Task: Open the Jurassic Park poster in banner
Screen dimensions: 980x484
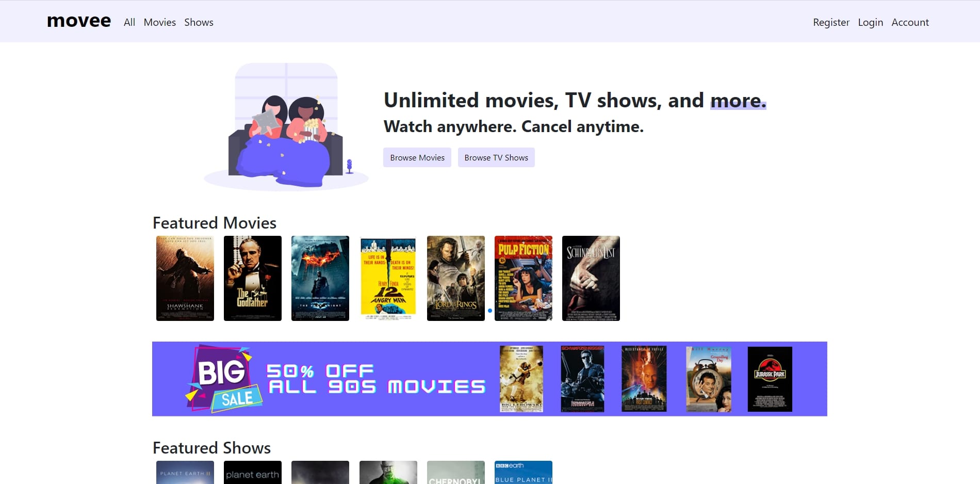Action: point(770,379)
